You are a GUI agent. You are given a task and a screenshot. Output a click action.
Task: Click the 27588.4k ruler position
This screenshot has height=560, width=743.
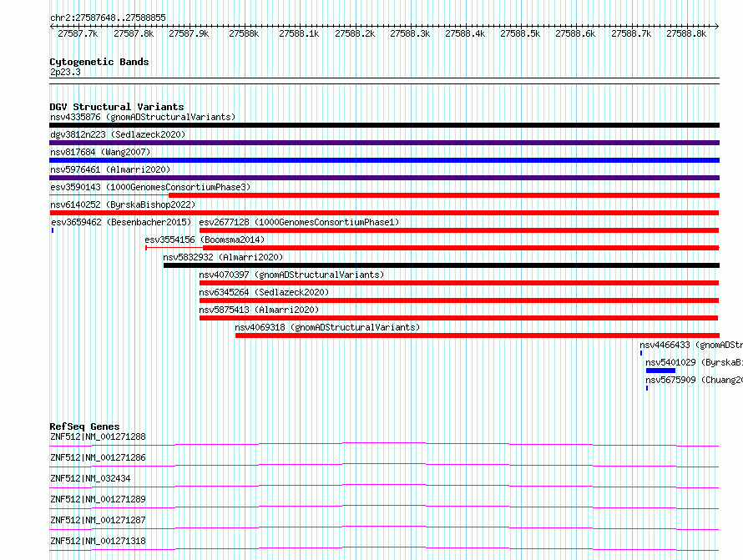tap(465, 33)
